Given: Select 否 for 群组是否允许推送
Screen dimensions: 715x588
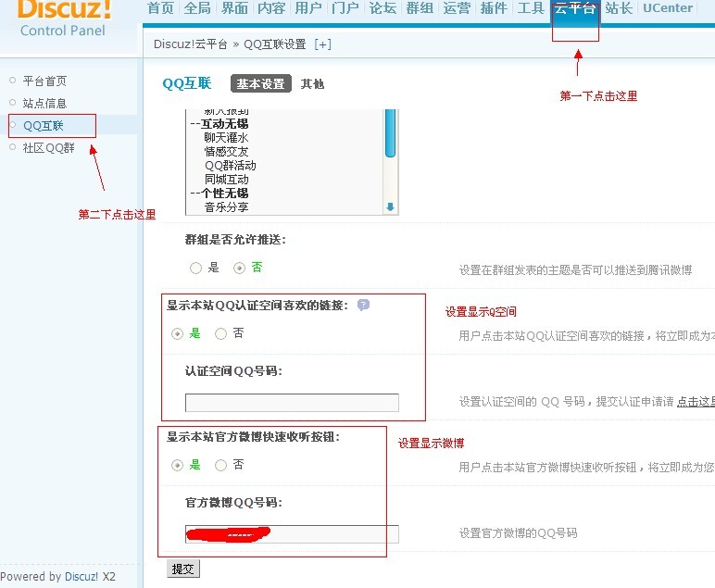Looking at the screenshot, I should (239, 268).
